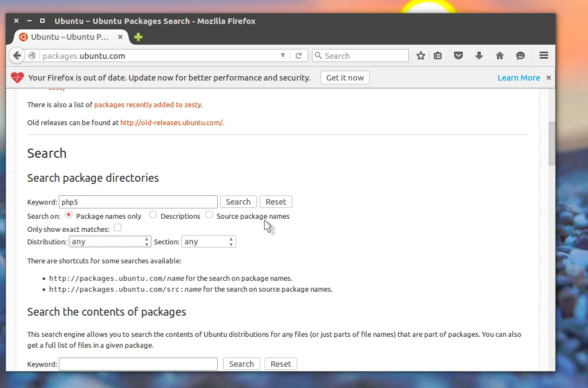
Task: Click the vertical page scrollbar thumb
Action: [x=552, y=143]
